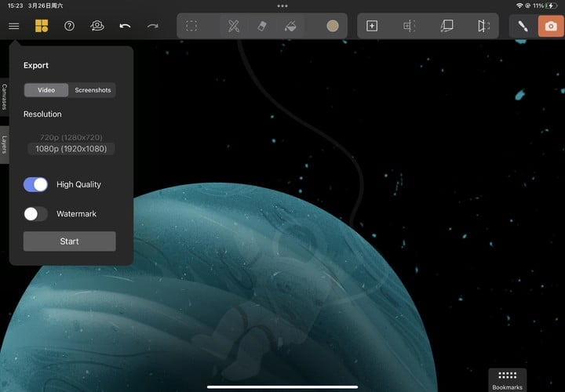Open the Canvases side tab
This screenshot has height=392, width=565.
5,97
